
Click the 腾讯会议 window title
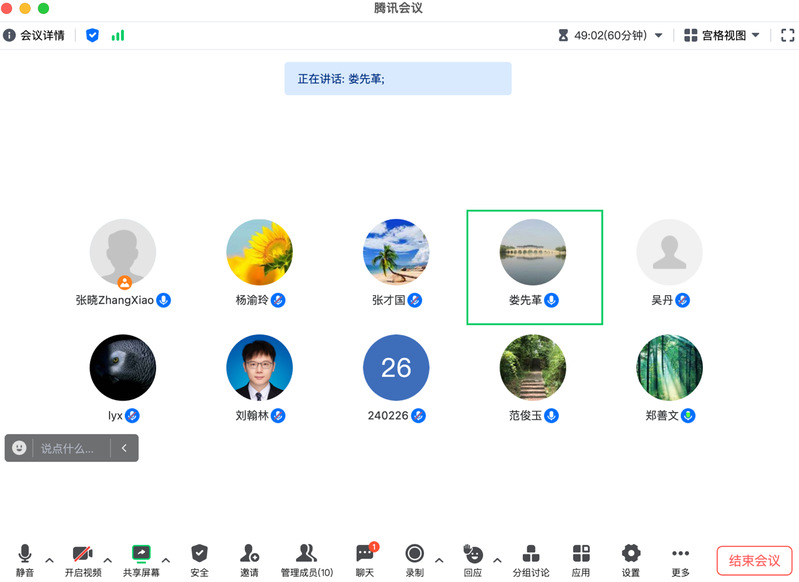(x=398, y=8)
